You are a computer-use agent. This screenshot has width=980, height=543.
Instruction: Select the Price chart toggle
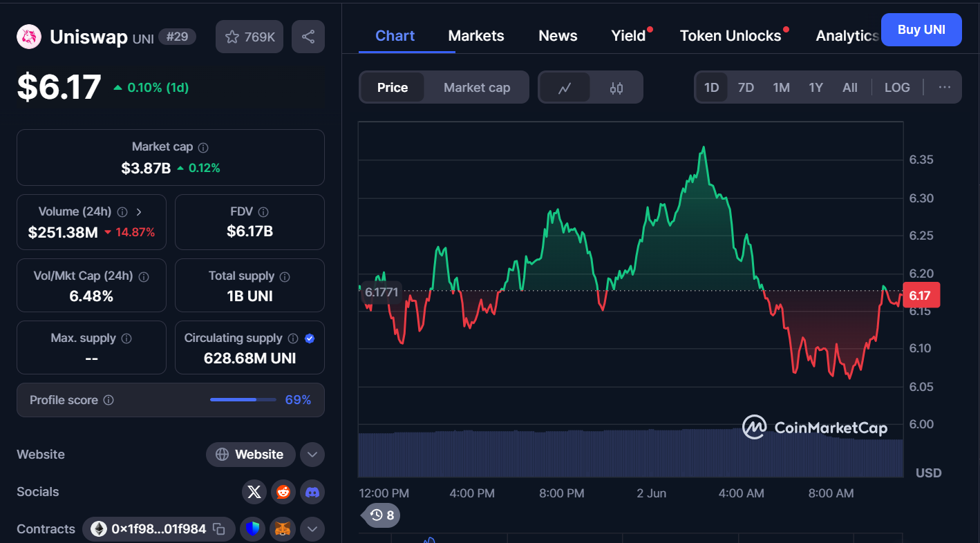click(393, 88)
